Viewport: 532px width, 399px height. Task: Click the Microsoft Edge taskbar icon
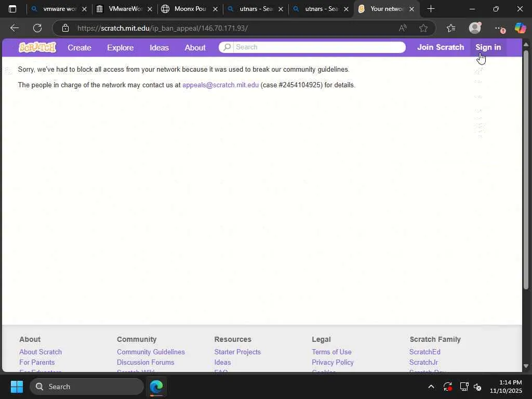[156, 387]
